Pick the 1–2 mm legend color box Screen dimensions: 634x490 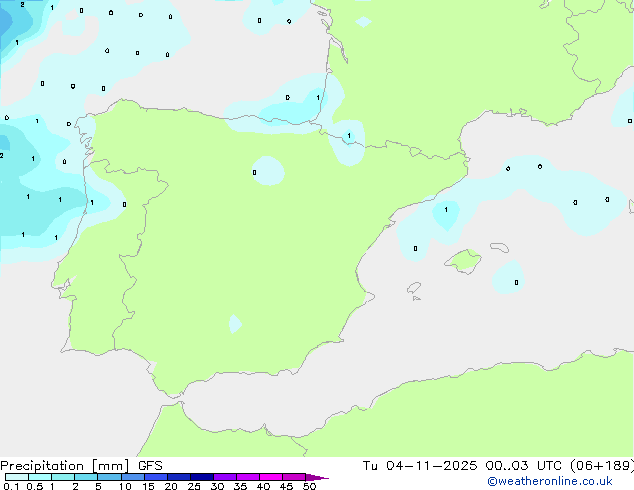coord(63,477)
